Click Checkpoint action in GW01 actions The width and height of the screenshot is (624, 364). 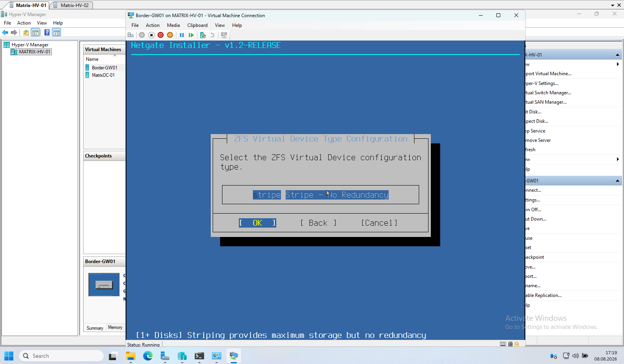coord(534,257)
